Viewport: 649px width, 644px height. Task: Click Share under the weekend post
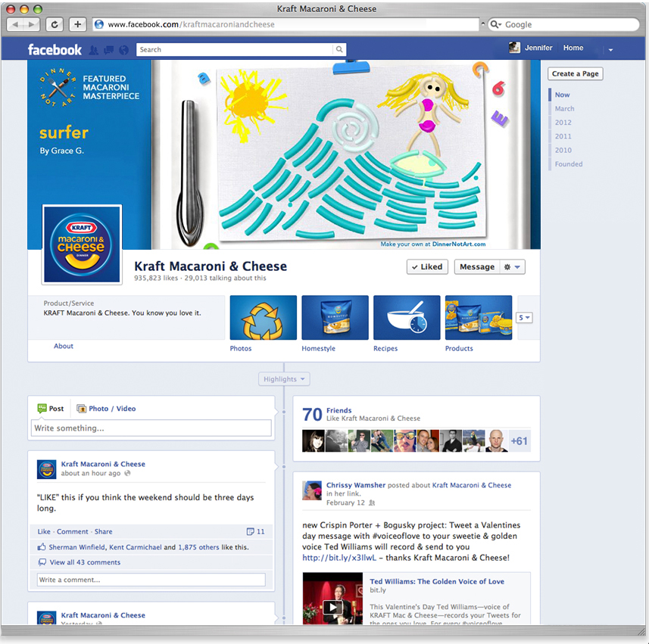coord(103,531)
